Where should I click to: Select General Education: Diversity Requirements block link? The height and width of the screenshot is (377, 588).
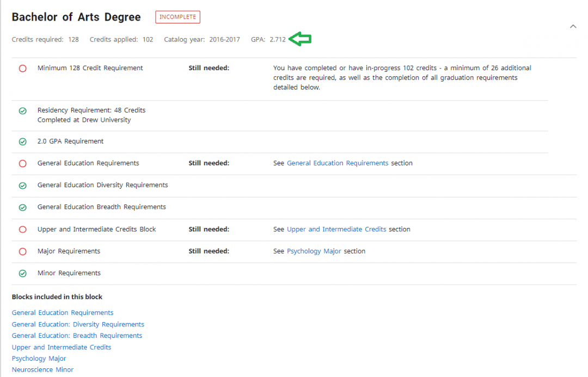(x=78, y=324)
